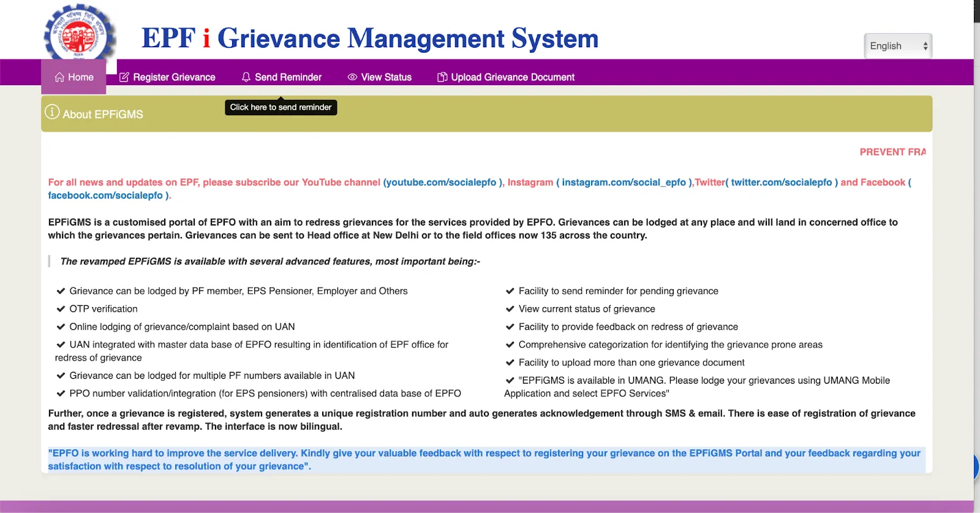The width and height of the screenshot is (980, 513).
Task: Open Register Grievance menu item
Action: point(174,77)
